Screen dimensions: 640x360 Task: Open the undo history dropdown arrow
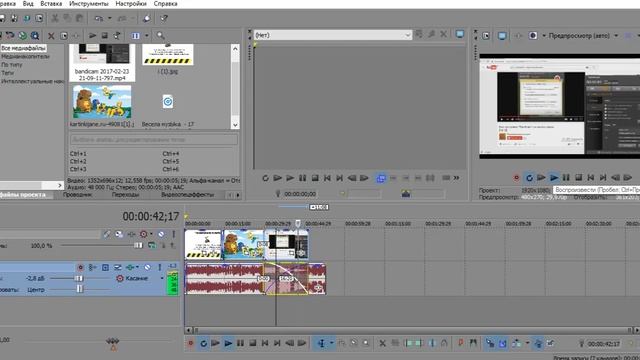tap(109, 18)
